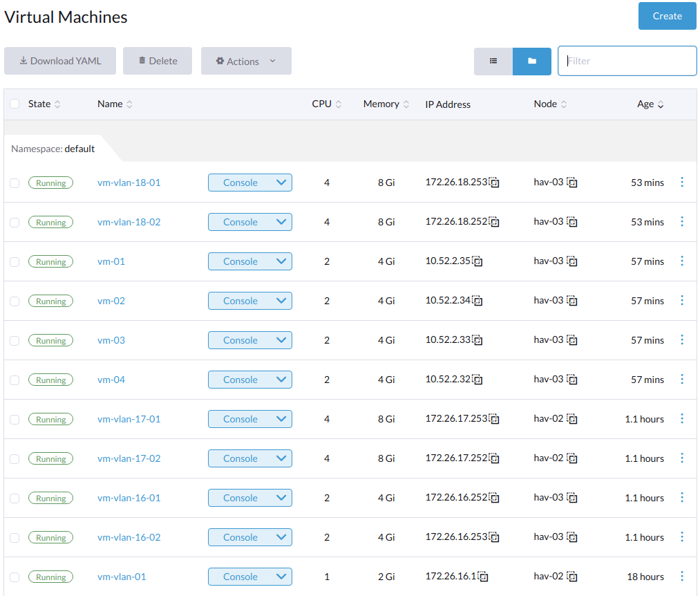Screen dimensions: 700x596
Task: Copy IP address 172.26.17.253
Action: (494, 419)
